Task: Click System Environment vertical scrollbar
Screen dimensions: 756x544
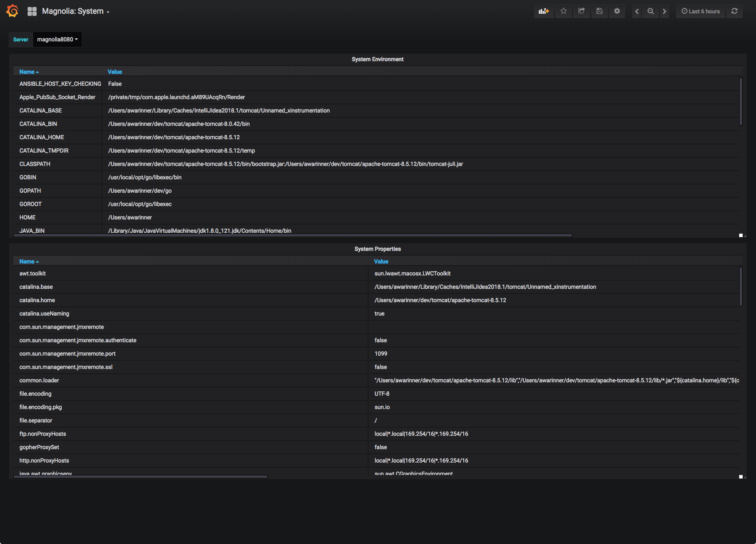Action: [x=740, y=102]
